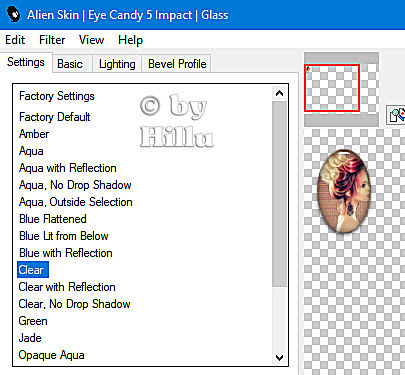The height and width of the screenshot is (375, 405).
Task: Switch to the Bevel Profile tab
Action: 177,64
